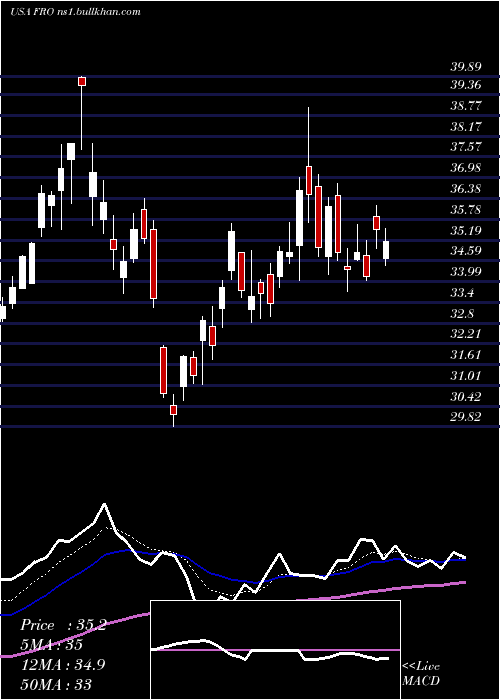
Task: Click the 31.61 price axis label
Action: click(466, 355)
